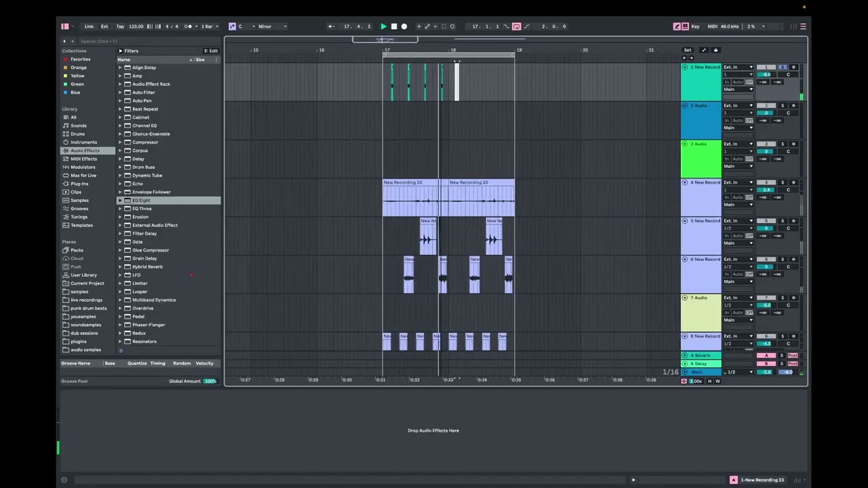Image resolution: width=868 pixels, height=488 pixels.
Task: Toggle track 3 Audio activator
Action: [766, 144]
